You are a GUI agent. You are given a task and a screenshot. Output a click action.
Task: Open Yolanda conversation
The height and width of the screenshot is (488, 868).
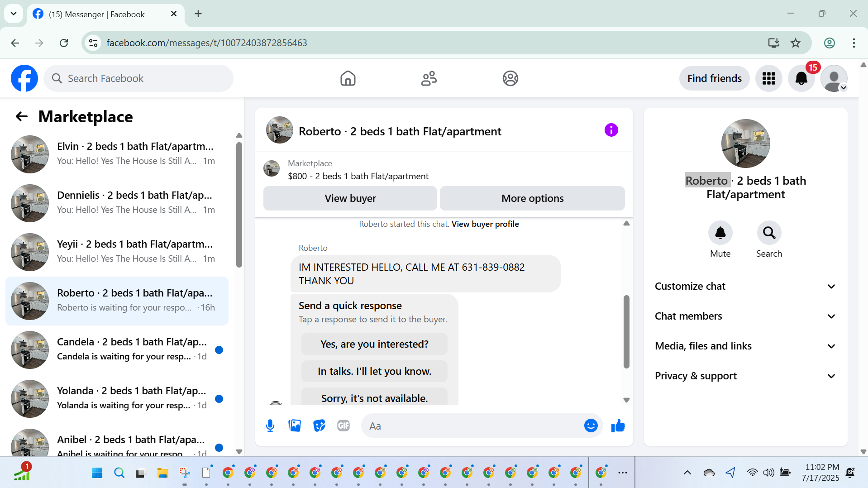(x=117, y=398)
